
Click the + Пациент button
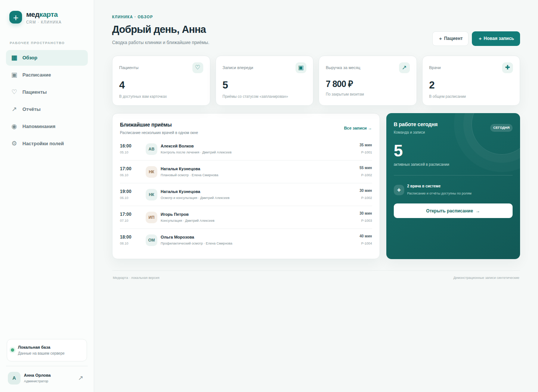(x=450, y=38)
